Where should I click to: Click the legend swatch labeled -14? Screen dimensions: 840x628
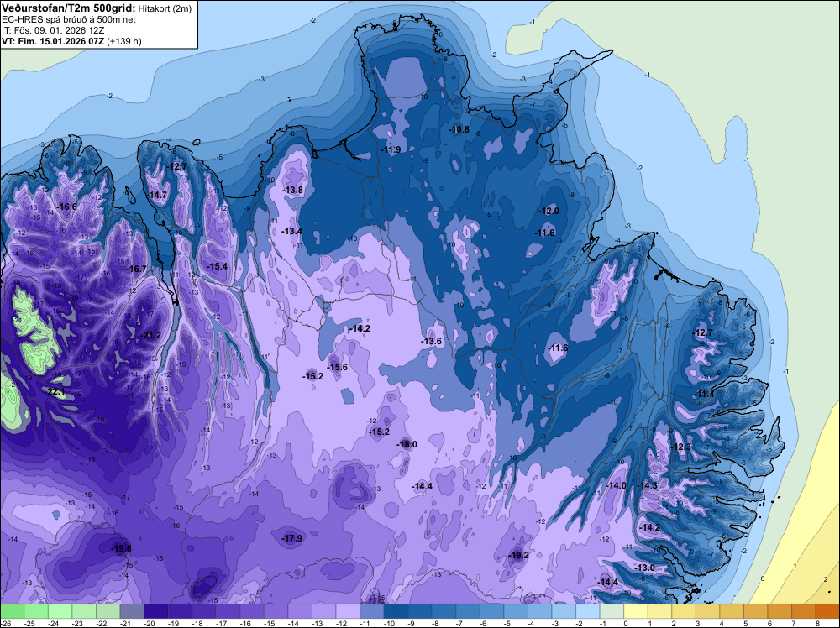[300, 611]
